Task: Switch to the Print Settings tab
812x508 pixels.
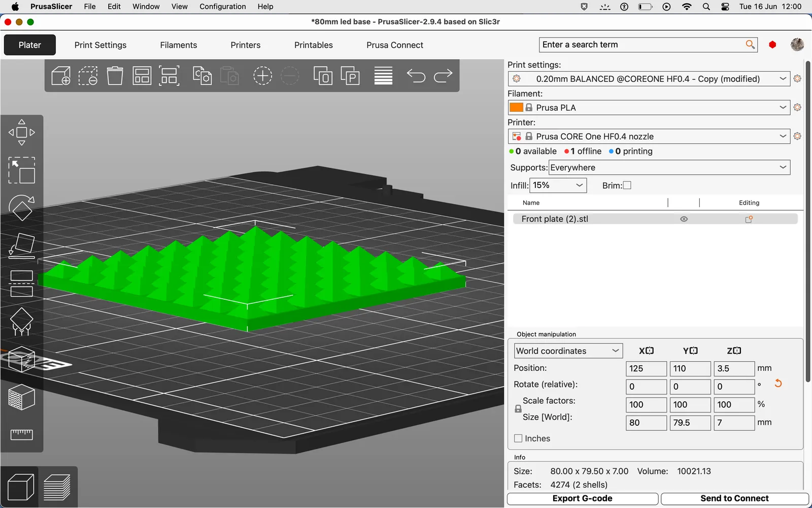Action: [100, 45]
